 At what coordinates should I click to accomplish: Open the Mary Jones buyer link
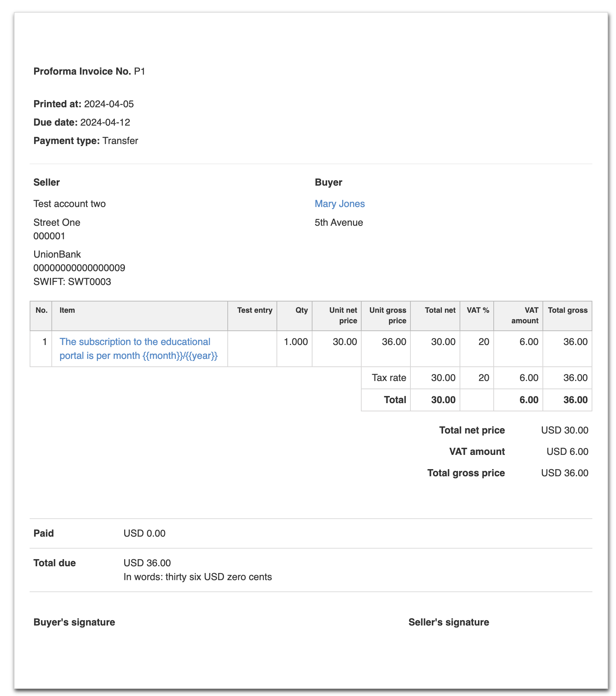[x=340, y=204]
